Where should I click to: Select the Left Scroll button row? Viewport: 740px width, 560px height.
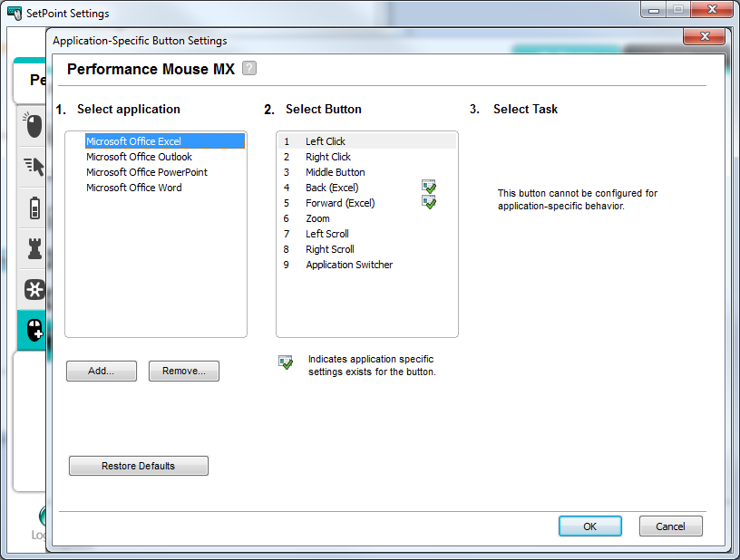(367, 234)
